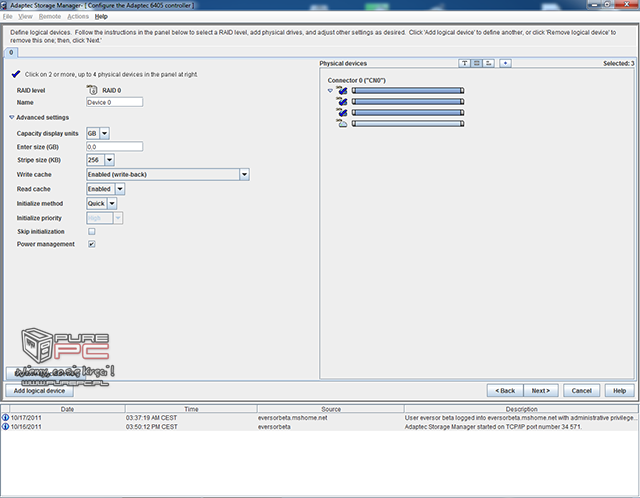Enable the Skip initialization checkbox
This screenshot has width=640, height=498.
coord(92,231)
